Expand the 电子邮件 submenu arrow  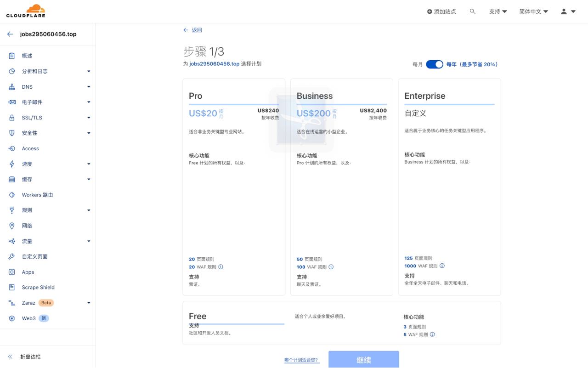89,102
